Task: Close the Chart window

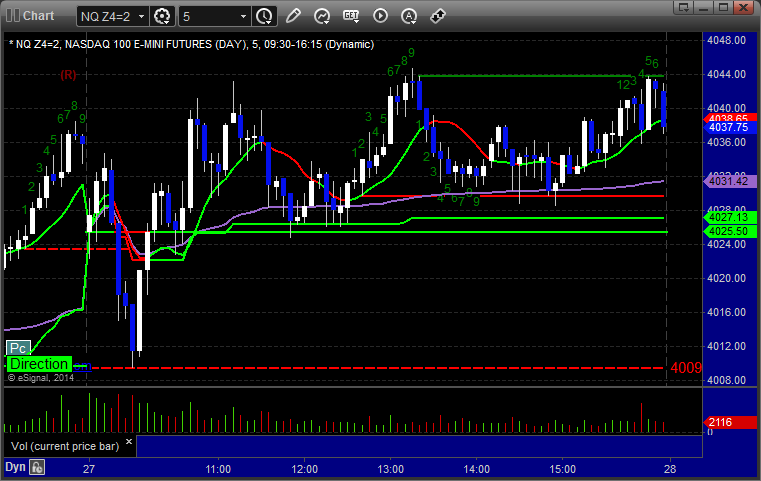Action: (x=743, y=7)
